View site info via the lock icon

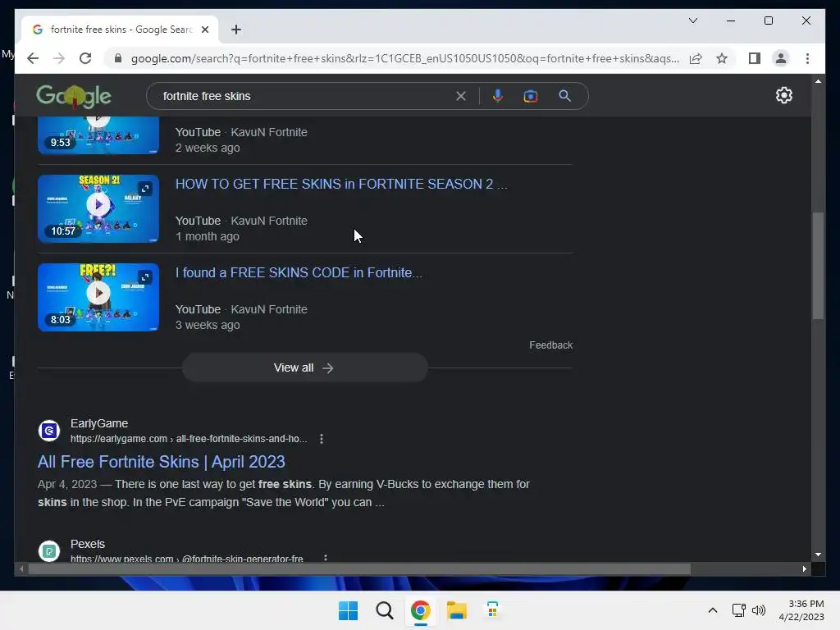[118, 58]
